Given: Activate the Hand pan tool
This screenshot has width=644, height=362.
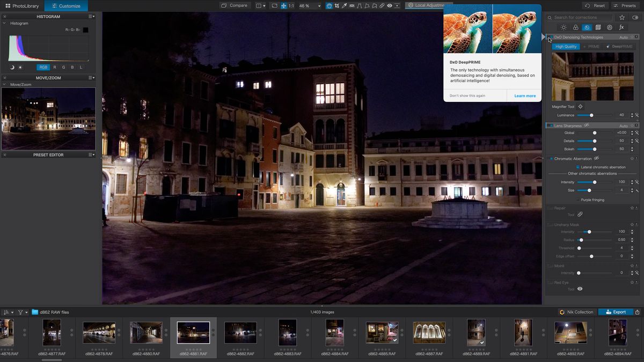Looking at the screenshot, I should pos(329,5).
